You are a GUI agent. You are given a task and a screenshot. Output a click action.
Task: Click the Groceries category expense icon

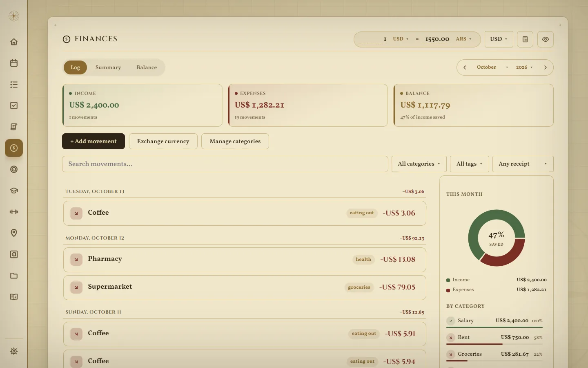[450, 355]
